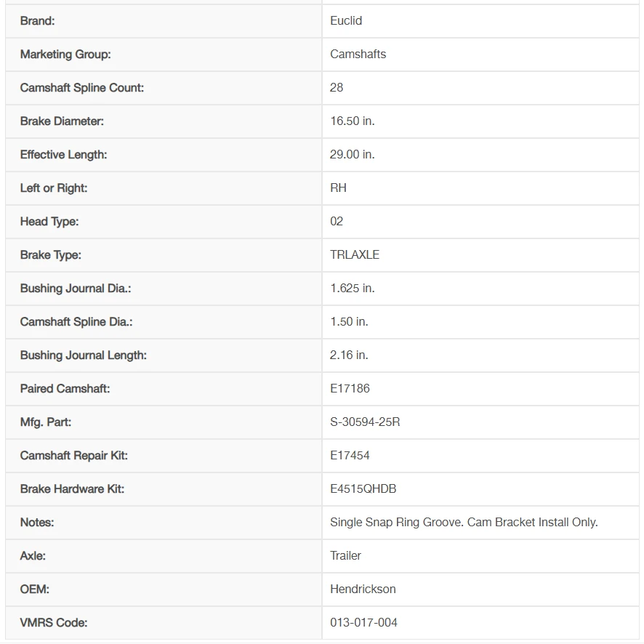The width and height of the screenshot is (644, 644).
Task: Click the Bushing Journal Length 2.16 in. value
Action: tap(349, 355)
